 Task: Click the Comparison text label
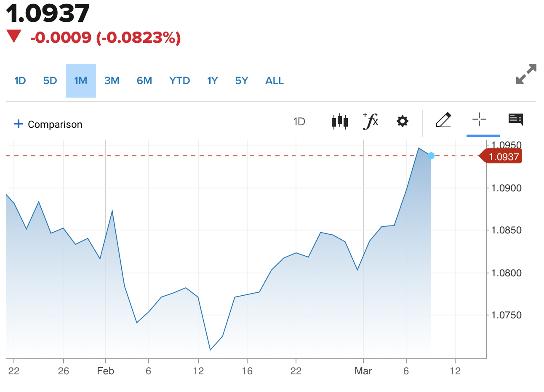55,124
